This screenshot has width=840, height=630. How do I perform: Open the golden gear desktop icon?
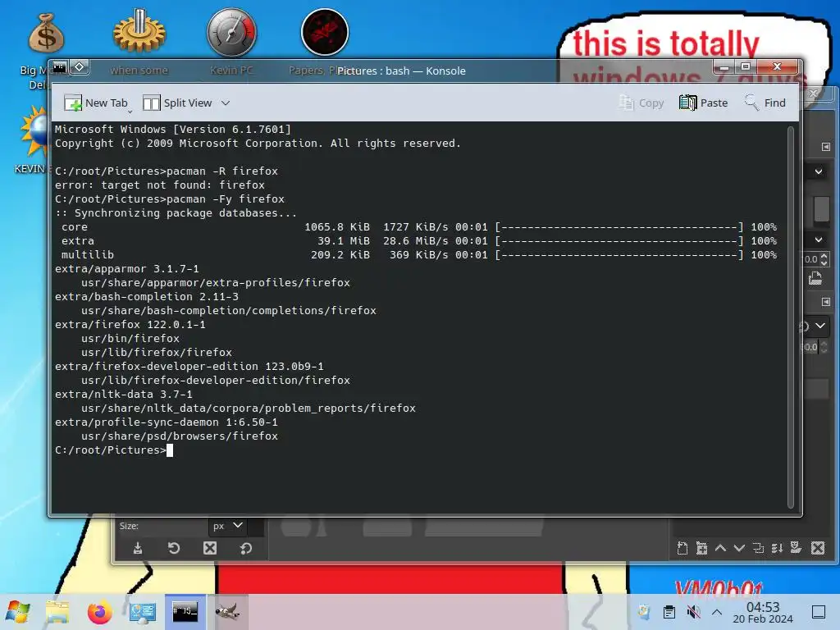(139, 31)
